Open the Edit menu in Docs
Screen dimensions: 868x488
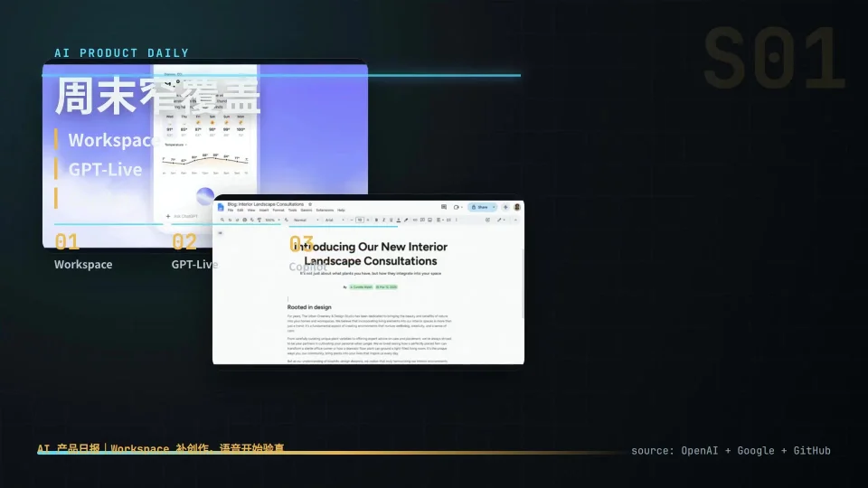(241, 211)
